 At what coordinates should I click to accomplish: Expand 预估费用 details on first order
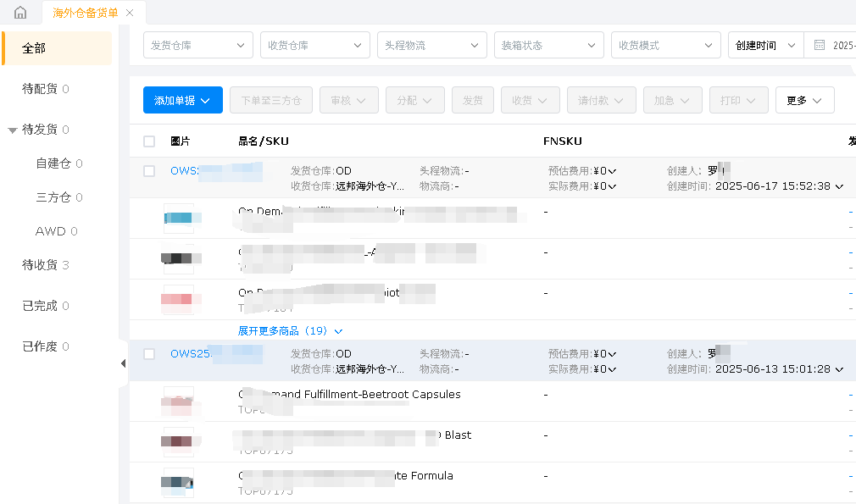(612, 171)
